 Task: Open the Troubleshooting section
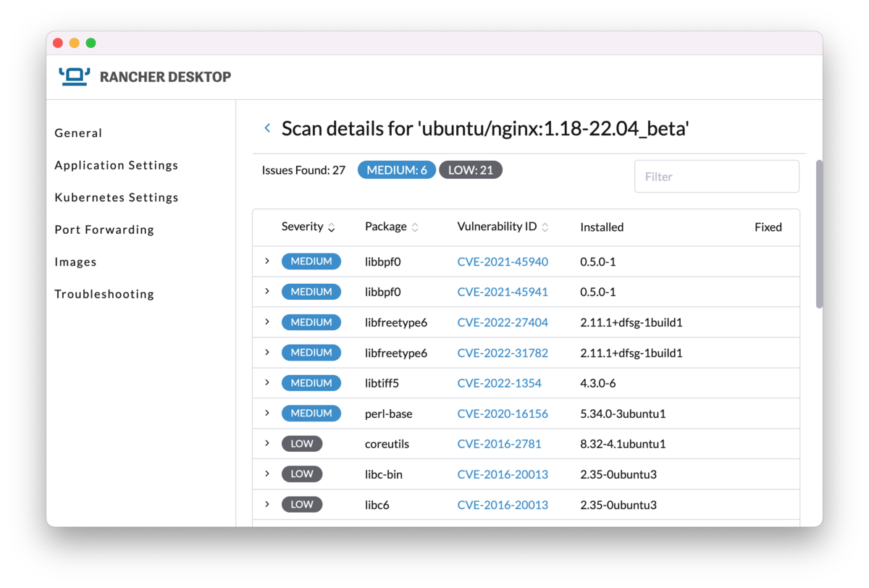[104, 294]
